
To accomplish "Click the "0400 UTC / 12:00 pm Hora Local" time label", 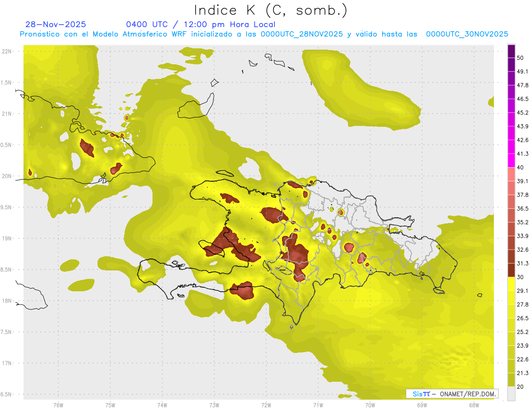I will (x=201, y=24).
